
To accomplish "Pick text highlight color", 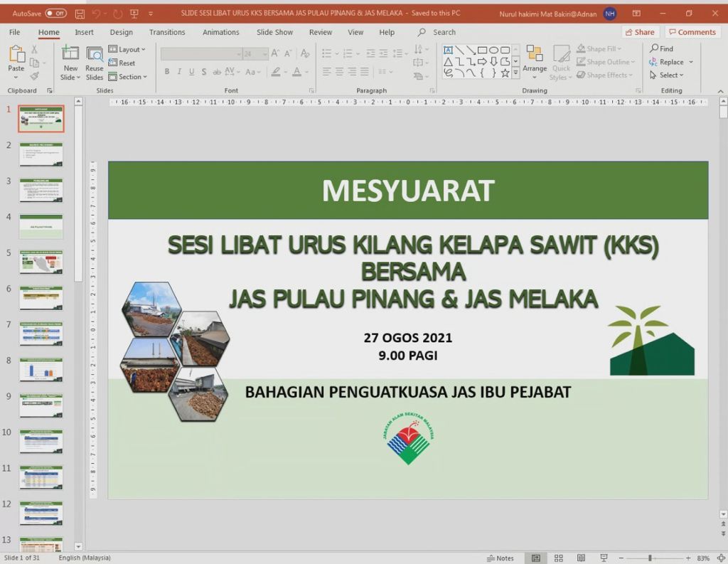I will (276, 72).
